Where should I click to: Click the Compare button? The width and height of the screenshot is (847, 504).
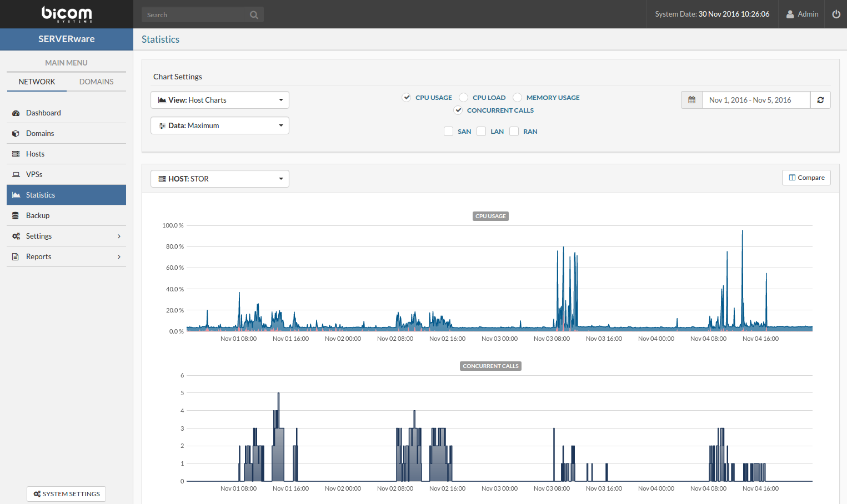pos(806,178)
